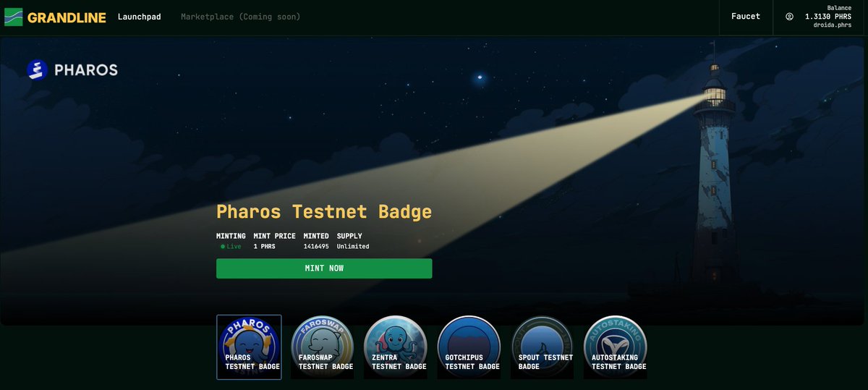
Task: Select the Pharos Testnet Badge thumbnail
Action: pyautogui.click(x=249, y=347)
